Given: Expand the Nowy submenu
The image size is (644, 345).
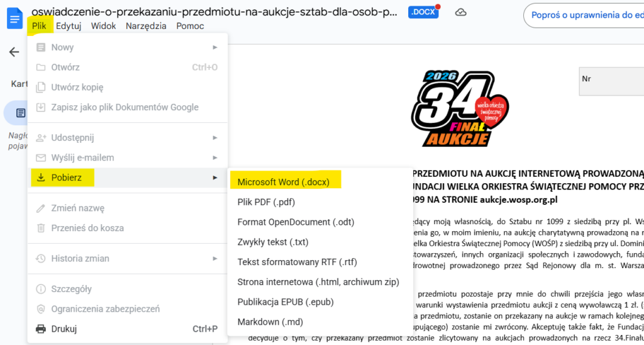Looking at the screenshot, I should click(x=214, y=47).
